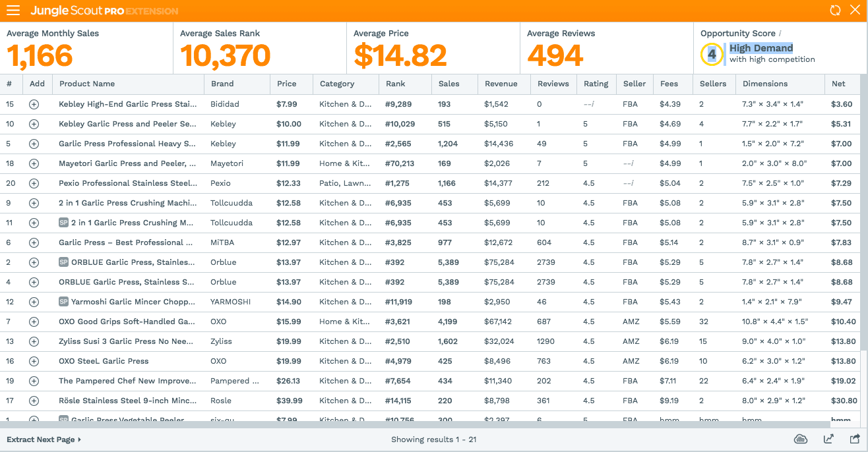868x452 pixels.
Task: Click SP badge on Yarmoshi row
Action: click(x=63, y=302)
